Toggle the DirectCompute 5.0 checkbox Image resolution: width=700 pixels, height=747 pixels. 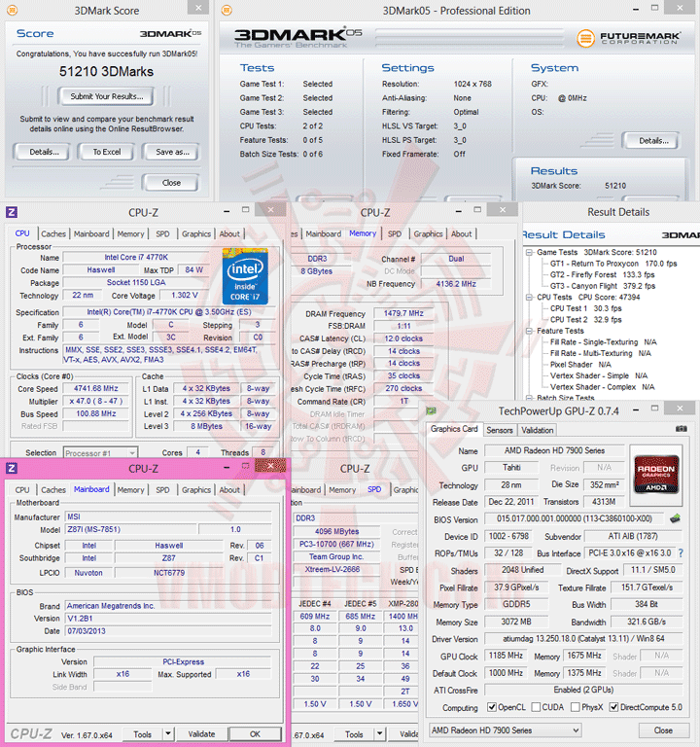tap(613, 707)
